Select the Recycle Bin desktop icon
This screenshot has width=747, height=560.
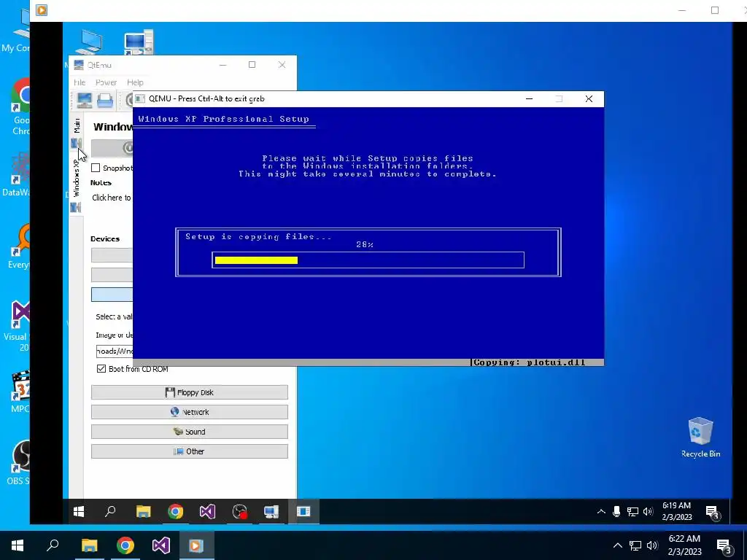pyautogui.click(x=700, y=437)
